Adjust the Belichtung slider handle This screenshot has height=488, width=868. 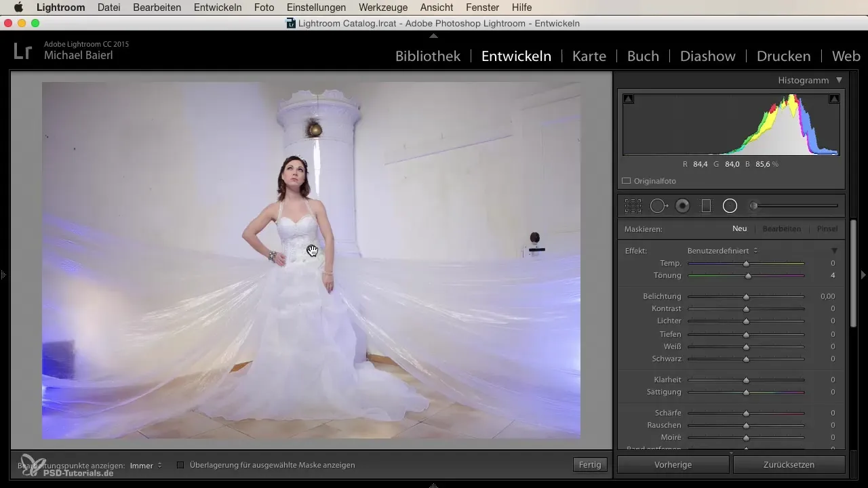point(746,297)
